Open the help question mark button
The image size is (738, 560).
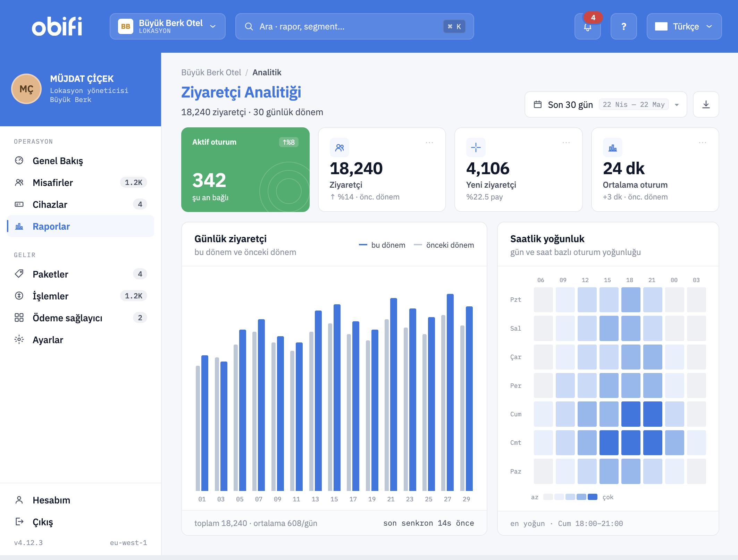(x=623, y=26)
